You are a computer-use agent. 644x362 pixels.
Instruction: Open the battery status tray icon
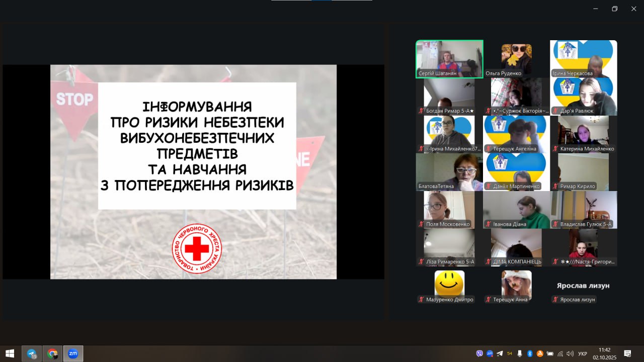[x=550, y=353]
